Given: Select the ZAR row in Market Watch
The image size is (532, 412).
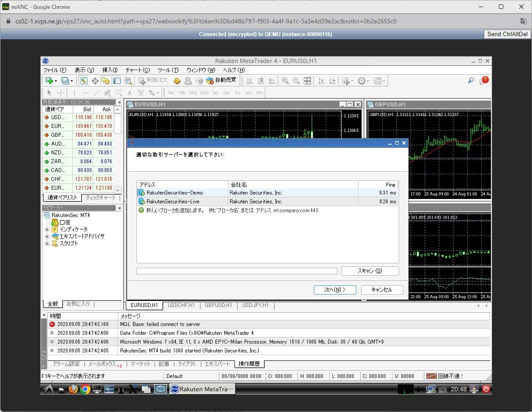Looking at the screenshot, I should 78,161.
